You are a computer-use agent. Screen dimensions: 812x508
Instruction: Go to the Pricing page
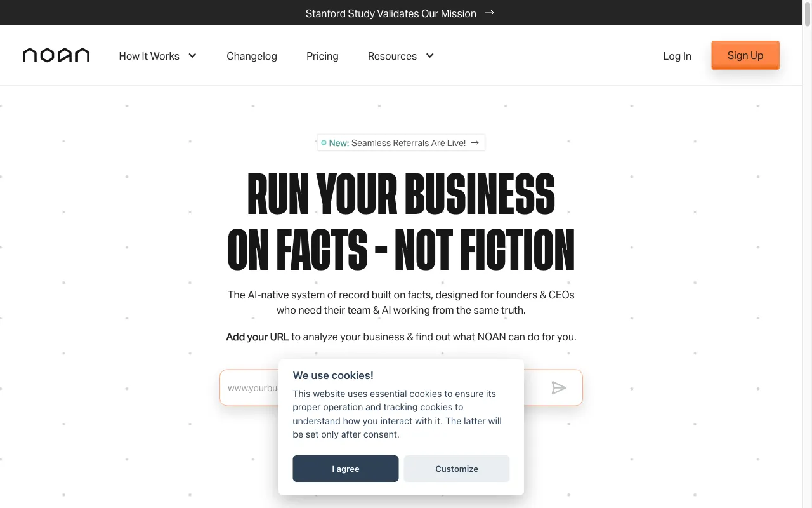[322, 56]
